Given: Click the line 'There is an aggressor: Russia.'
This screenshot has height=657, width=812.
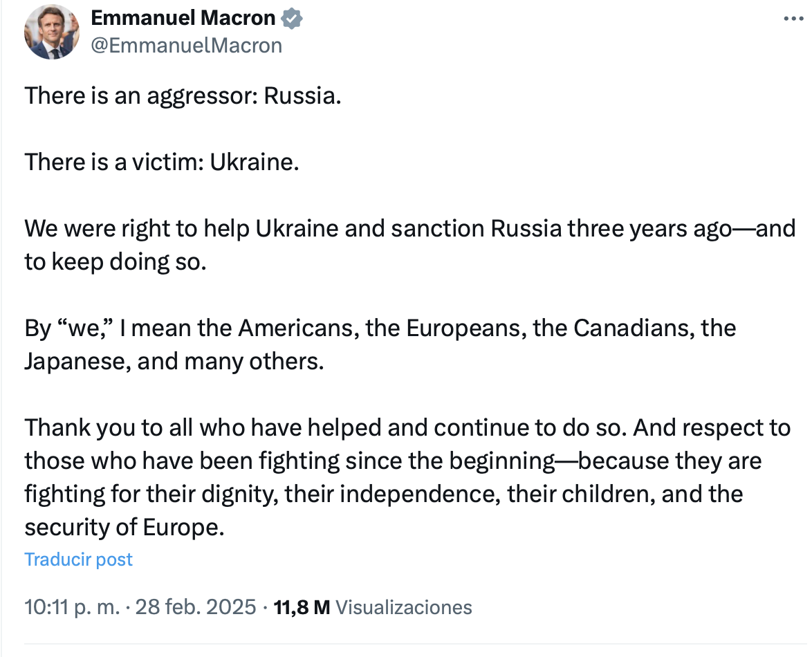Looking at the screenshot, I should (x=183, y=95).
